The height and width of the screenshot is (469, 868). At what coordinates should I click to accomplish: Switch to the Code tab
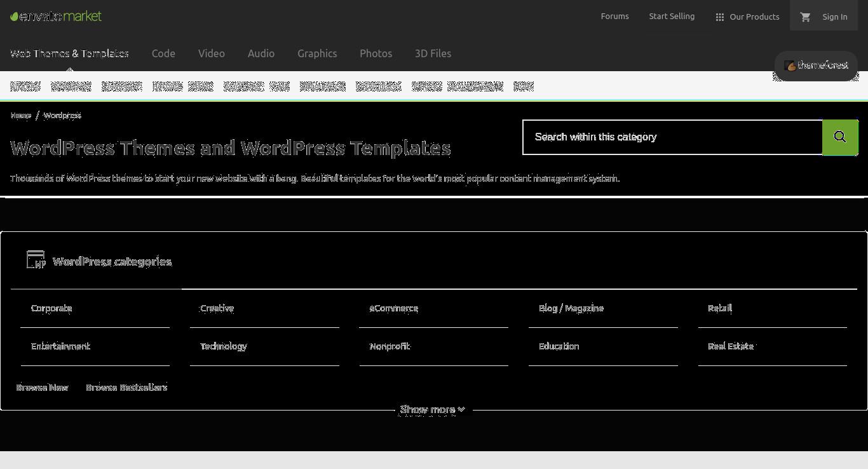pyautogui.click(x=163, y=53)
